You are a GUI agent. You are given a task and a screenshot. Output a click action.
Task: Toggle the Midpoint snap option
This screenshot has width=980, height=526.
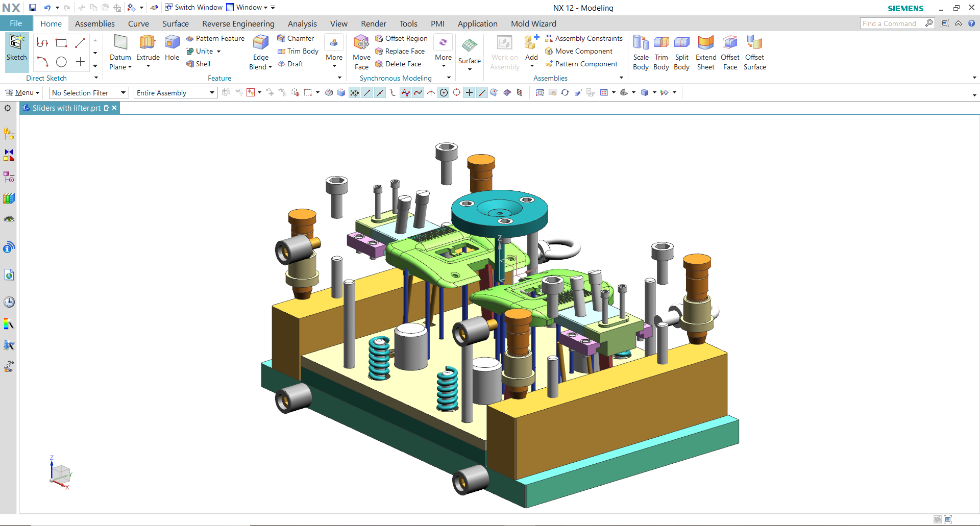point(380,92)
